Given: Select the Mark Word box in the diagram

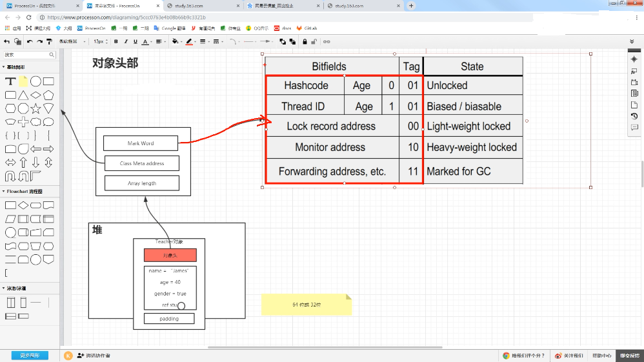Looking at the screenshot, I should click(x=141, y=143).
